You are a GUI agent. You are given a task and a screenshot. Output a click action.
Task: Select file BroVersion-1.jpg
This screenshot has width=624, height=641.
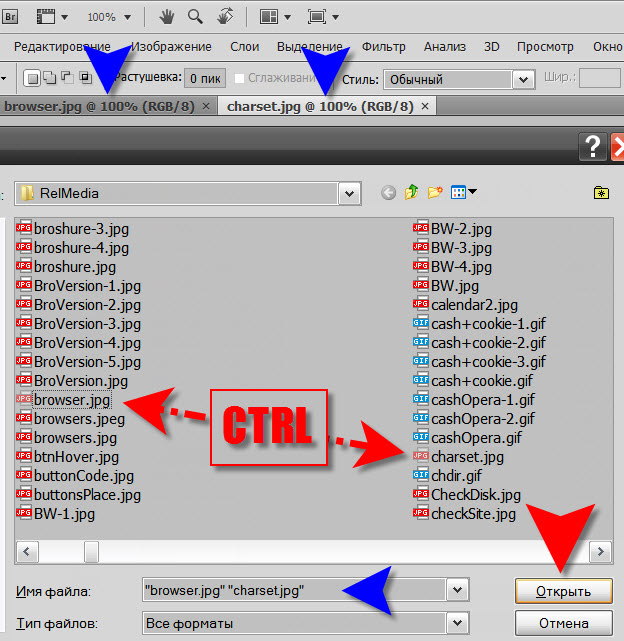click(x=79, y=286)
